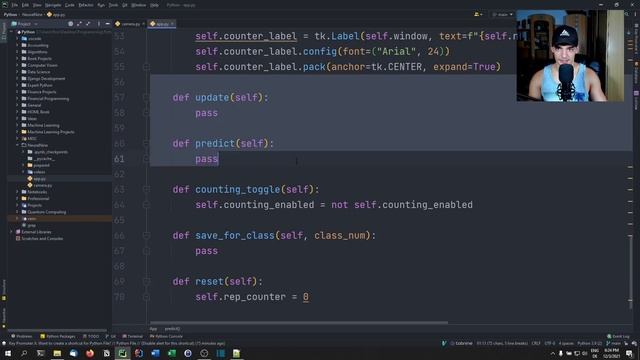Close the camera.py editor tab
The height and width of the screenshot is (360, 640).
[x=143, y=24]
